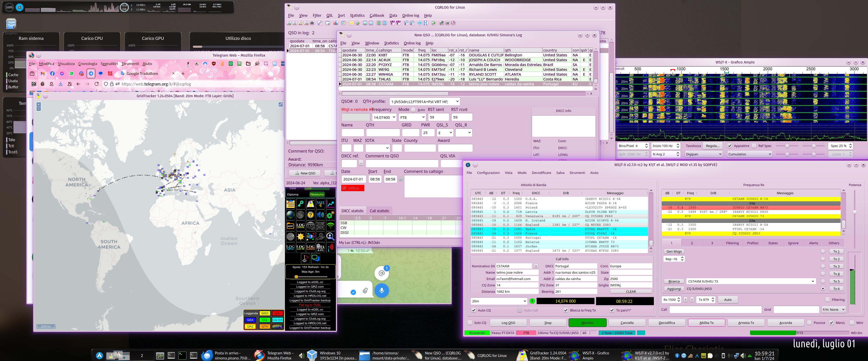Open GridTracker call roster clipboard icon
Viewport: 868px width, 361px height.
click(291, 204)
